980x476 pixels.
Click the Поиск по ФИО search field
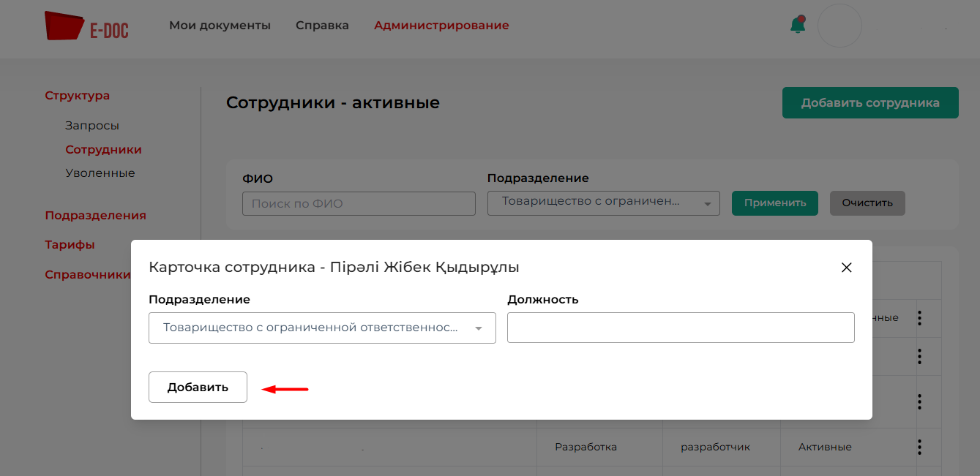click(x=359, y=203)
